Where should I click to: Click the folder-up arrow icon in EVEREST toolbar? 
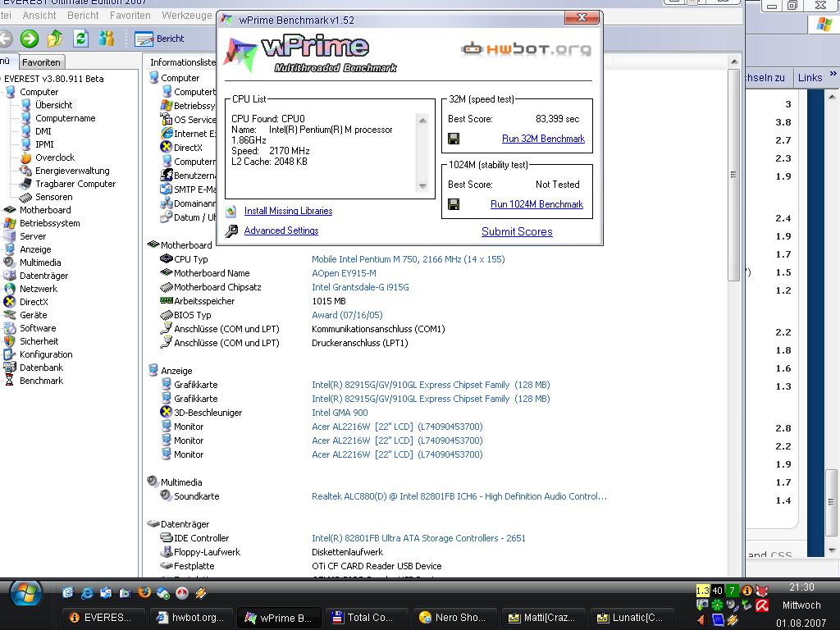[55, 39]
